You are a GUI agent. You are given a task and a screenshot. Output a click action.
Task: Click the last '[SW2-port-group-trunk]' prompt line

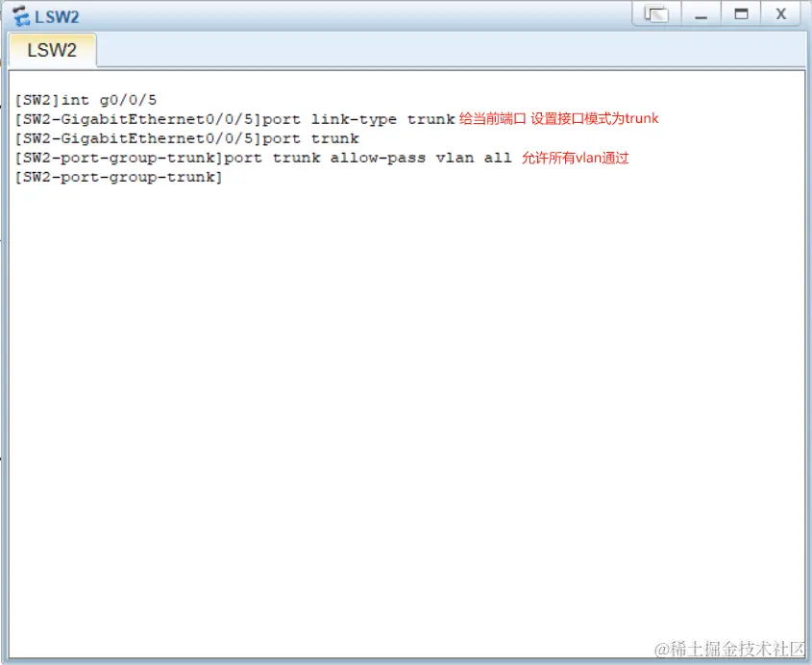pyautogui.click(x=118, y=177)
